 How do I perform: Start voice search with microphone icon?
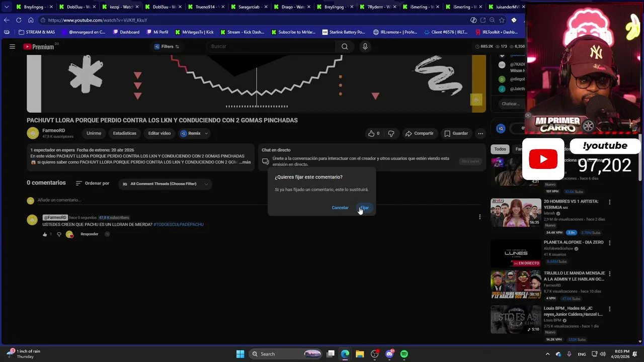pos(365,46)
